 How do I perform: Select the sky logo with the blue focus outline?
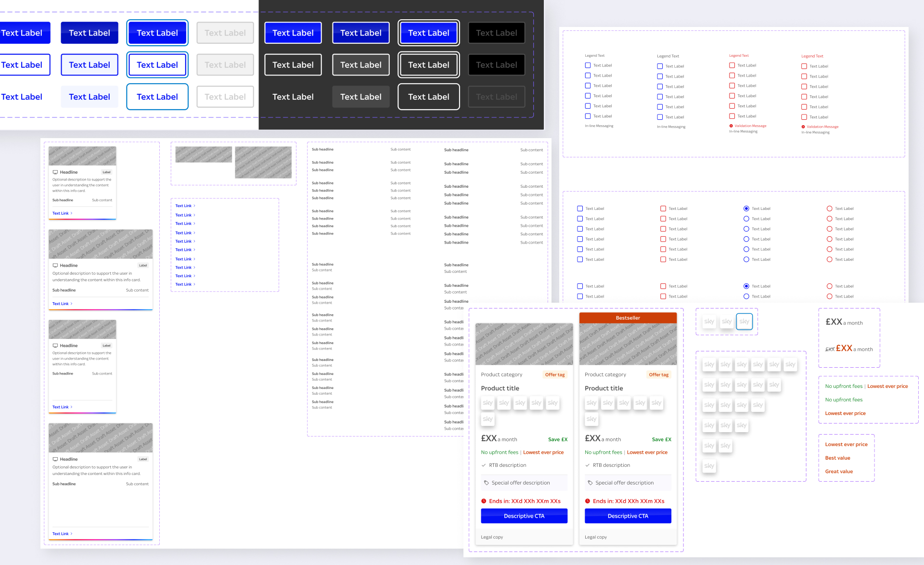click(744, 321)
